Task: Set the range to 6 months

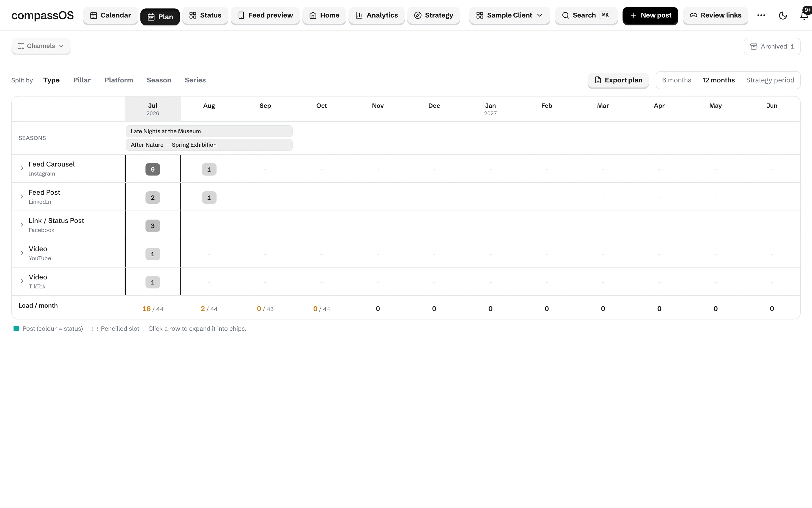Action: click(676, 80)
